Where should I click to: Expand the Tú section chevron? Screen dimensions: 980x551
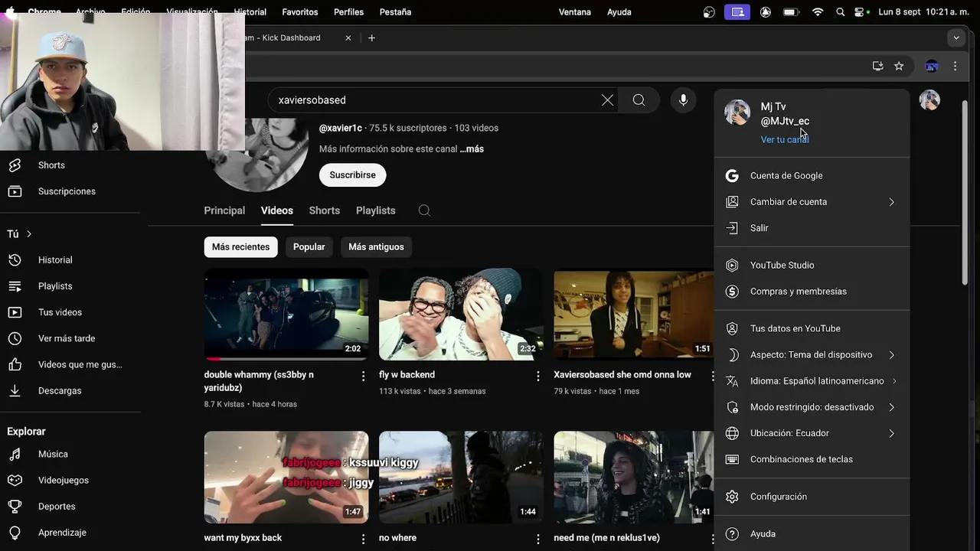[x=29, y=234]
